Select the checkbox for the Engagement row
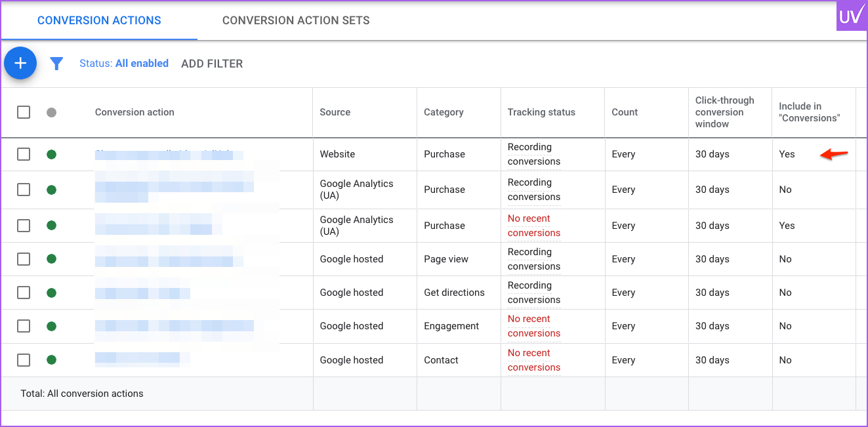The image size is (868, 427). tap(24, 326)
